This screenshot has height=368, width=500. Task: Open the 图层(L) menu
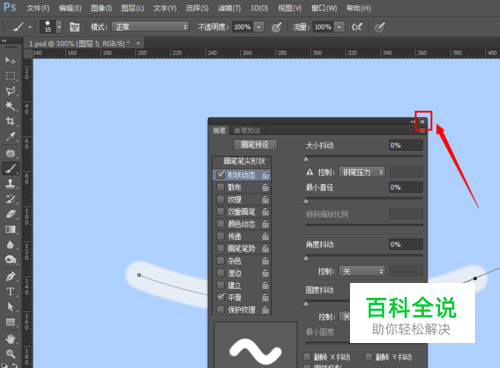click(133, 8)
